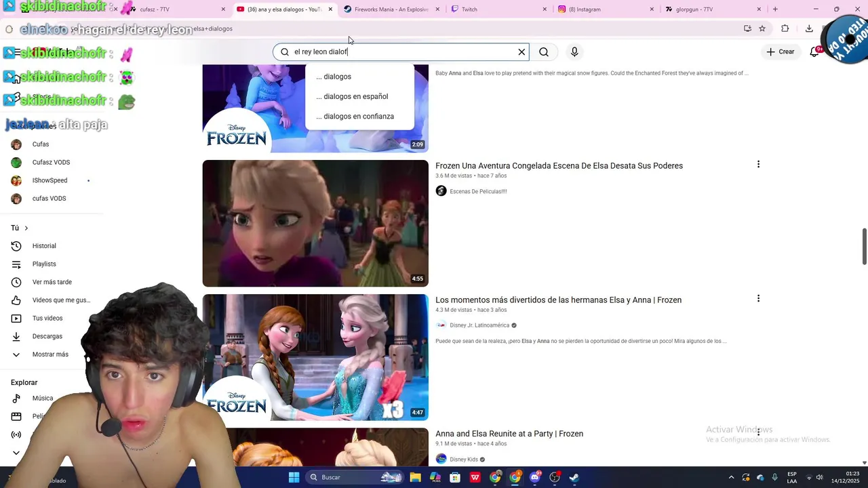Open the Anna and Elsa Reunite at a Party title
Screen dimensions: 868x488
click(x=509, y=434)
